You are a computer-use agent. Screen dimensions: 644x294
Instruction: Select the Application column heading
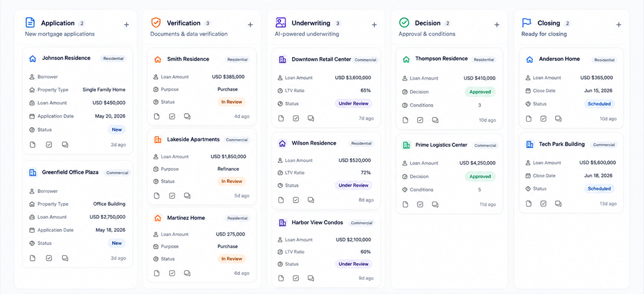click(58, 23)
